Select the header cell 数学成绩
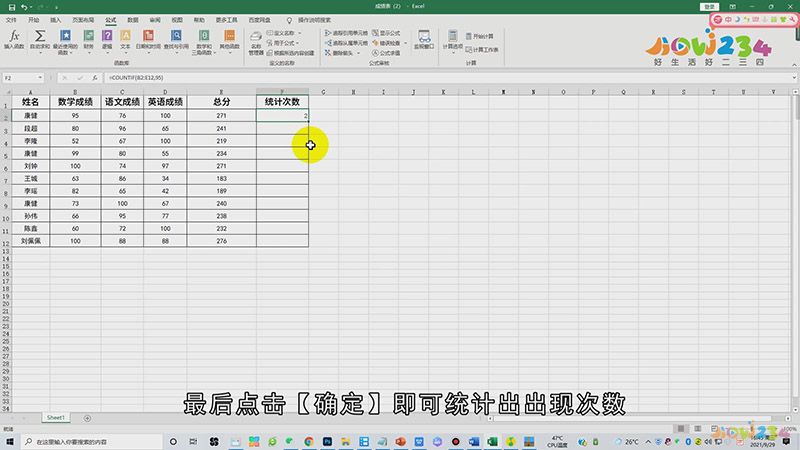 pyautogui.click(x=75, y=102)
